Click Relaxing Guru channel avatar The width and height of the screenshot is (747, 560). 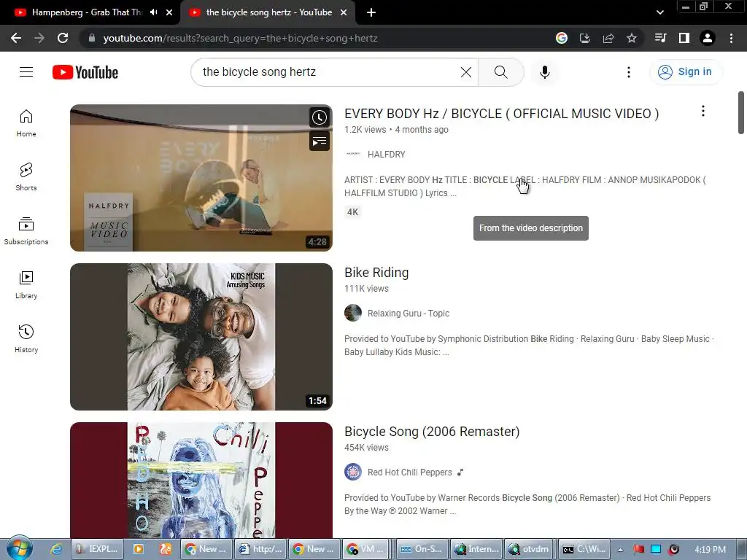point(353,314)
